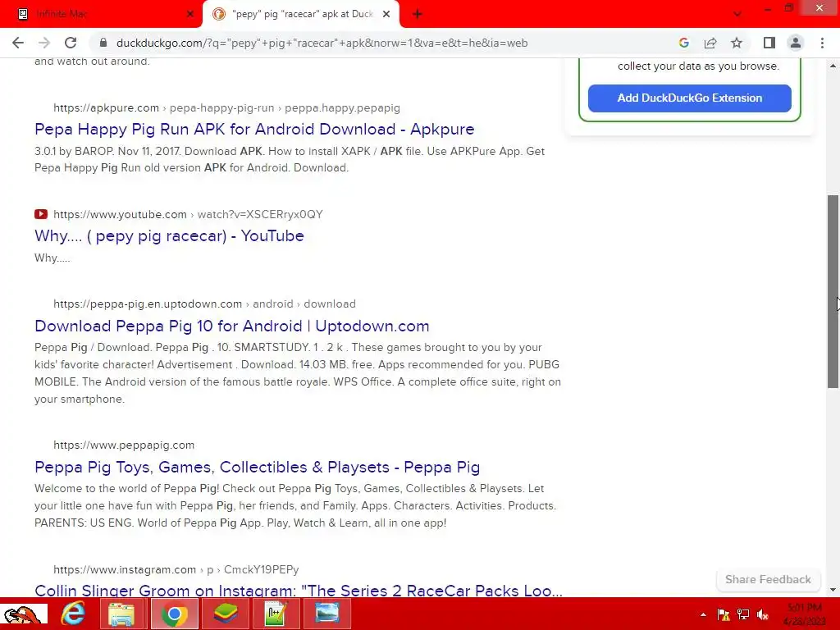
Task: Click the apkpure.com result URL
Action: [x=226, y=107]
